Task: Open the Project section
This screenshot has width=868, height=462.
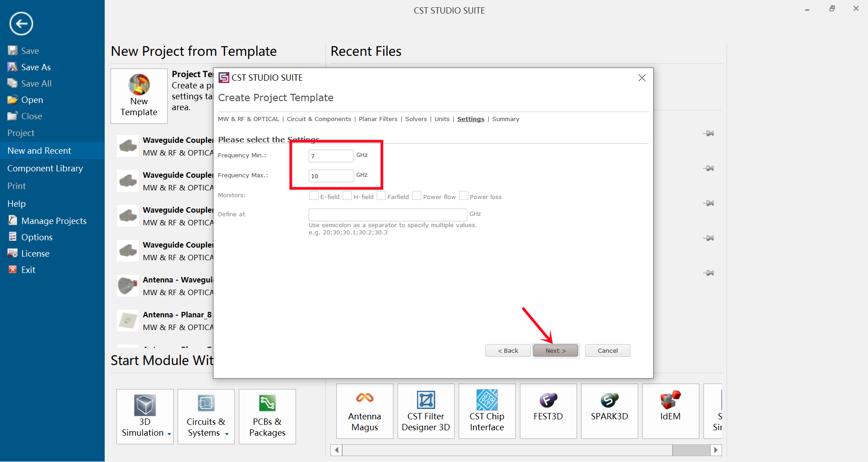Action: pos(52,133)
